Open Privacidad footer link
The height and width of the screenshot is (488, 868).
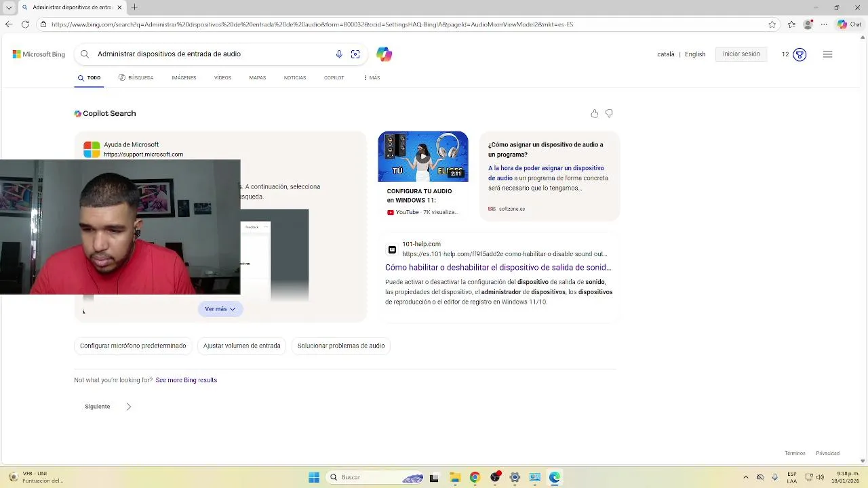[x=827, y=453]
